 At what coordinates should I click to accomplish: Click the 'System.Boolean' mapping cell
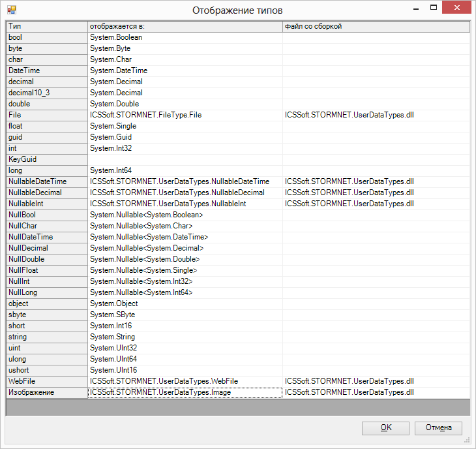pos(185,37)
